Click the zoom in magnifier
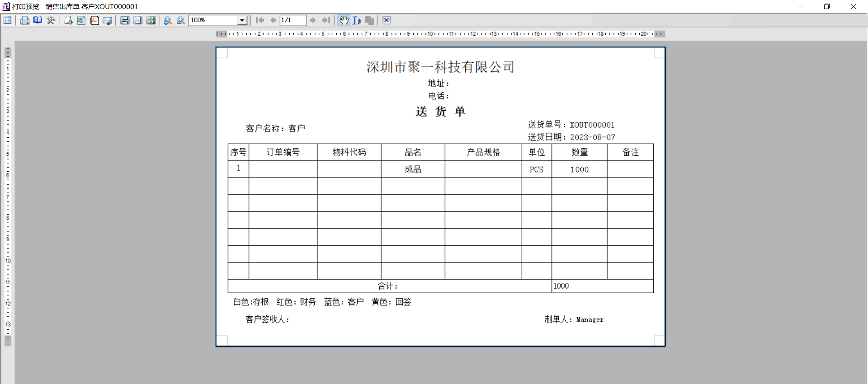Viewport: 868px width, 384px height. (x=168, y=20)
